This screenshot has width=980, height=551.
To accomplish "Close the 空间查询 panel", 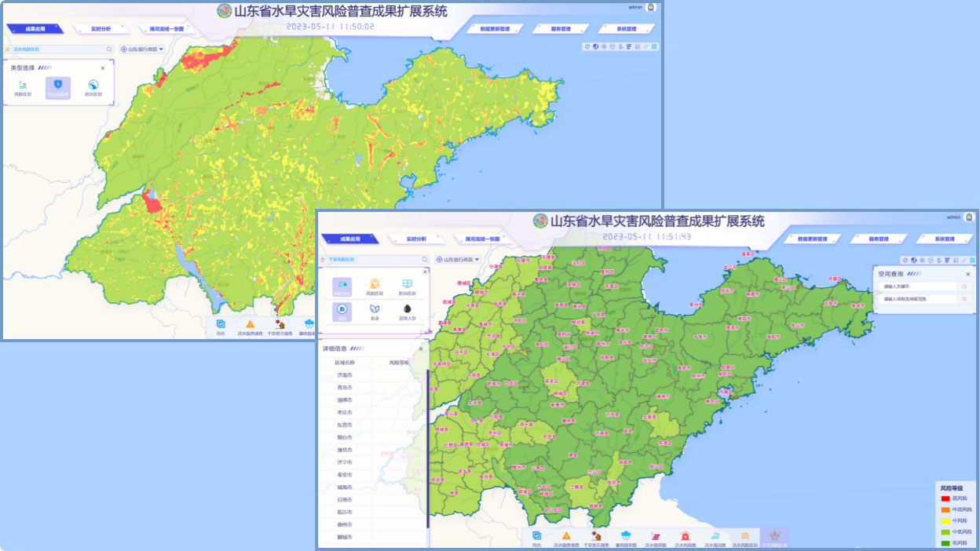I will tap(967, 274).
